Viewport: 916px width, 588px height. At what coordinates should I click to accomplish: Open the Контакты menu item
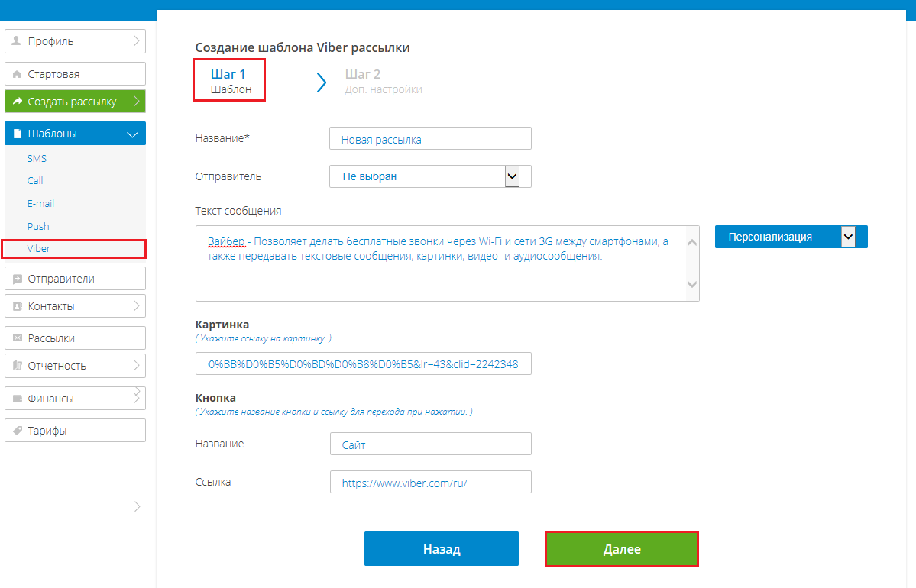click(x=76, y=306)
